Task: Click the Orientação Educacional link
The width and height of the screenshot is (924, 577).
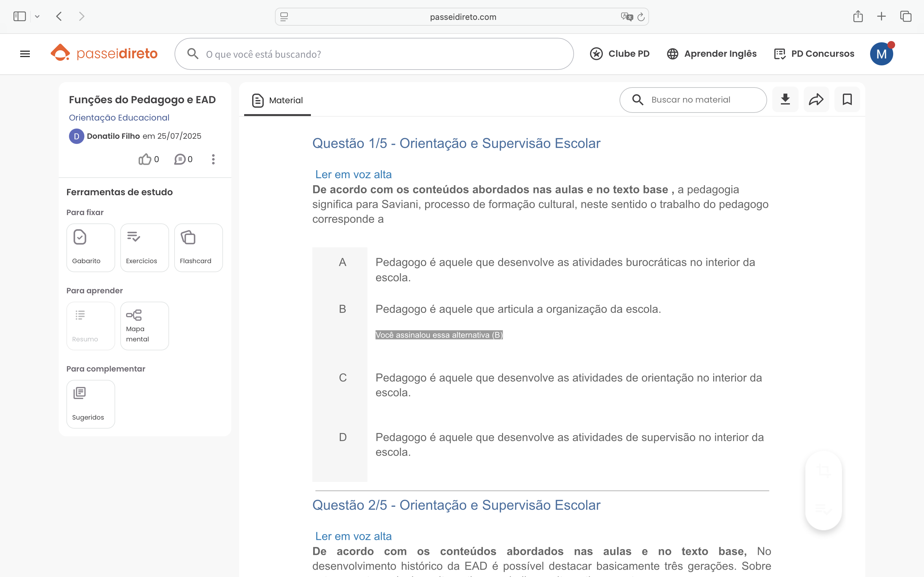Action: (x=119, y=118)
